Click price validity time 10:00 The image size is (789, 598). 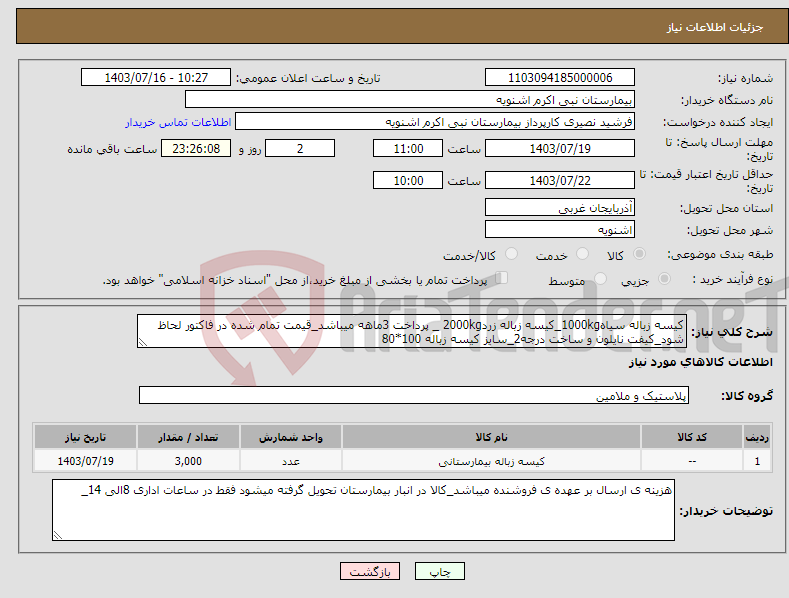point(408,180)
